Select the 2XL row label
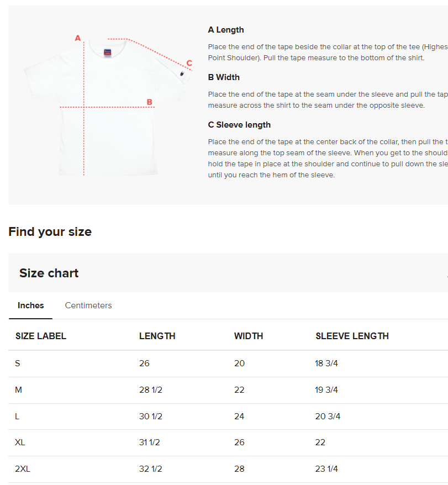The width and height of the screenshot is (448, 485). click(23, 469)
